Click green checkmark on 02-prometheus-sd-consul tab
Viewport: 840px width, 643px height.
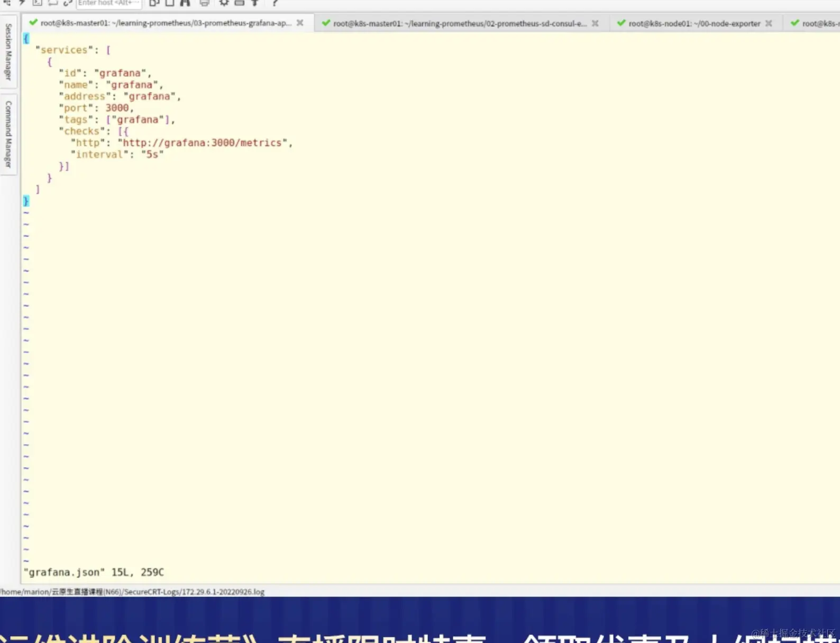pos(326,23)
